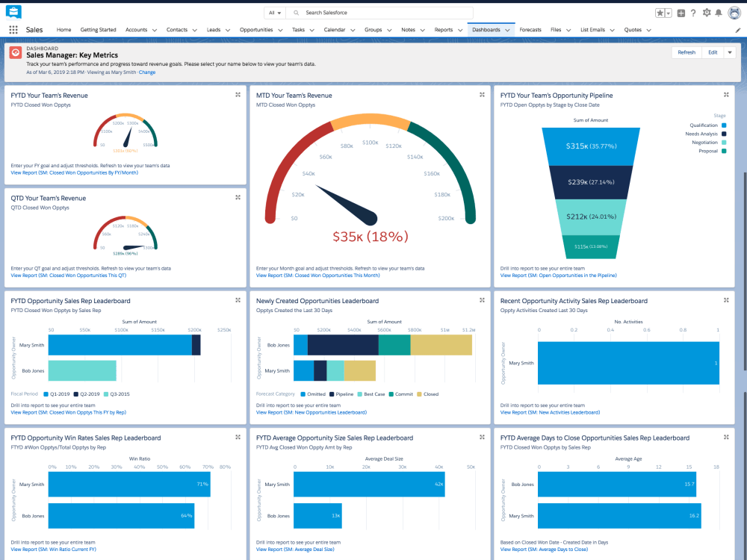The image size is (747, 560).
Task: Click in the Search Salesforce field
Action: [379, 13]
